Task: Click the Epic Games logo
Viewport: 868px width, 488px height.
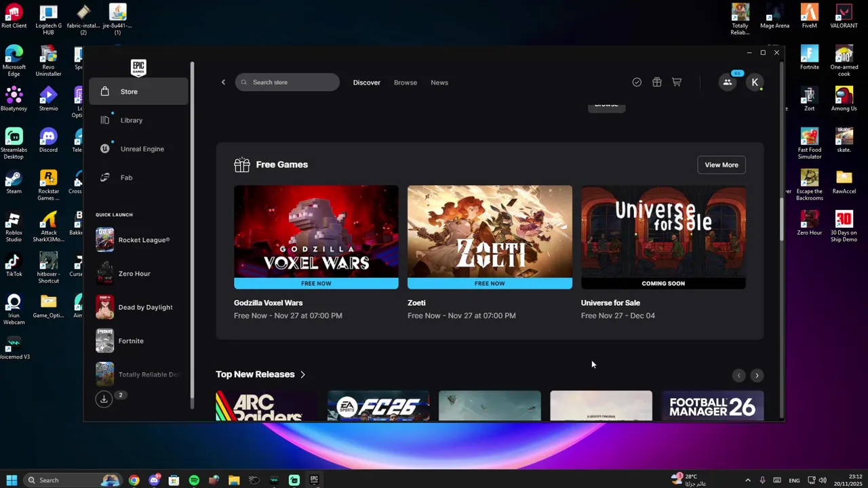Action: pyautogui.click(x=138, y=67)
